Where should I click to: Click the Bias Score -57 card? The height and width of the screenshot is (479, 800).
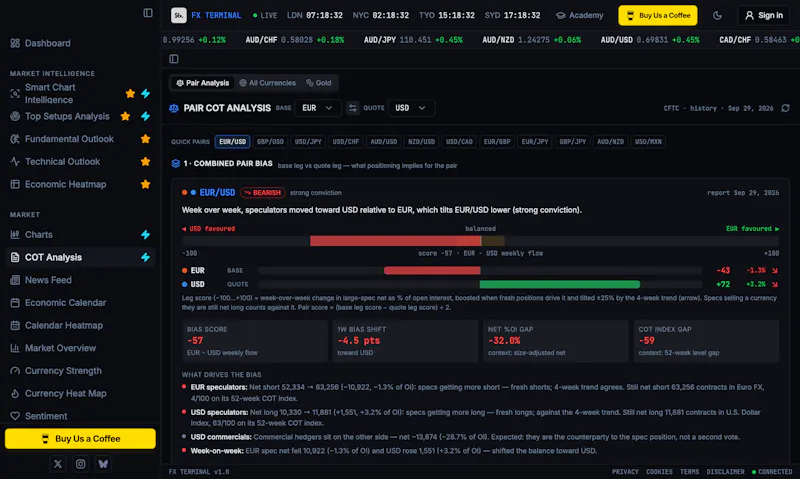point(255,341)
